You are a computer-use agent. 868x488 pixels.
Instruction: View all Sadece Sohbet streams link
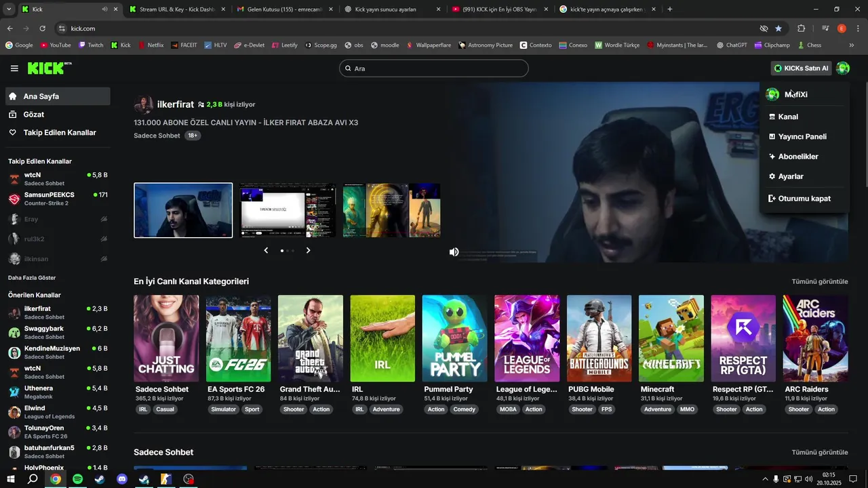[820, 452]
